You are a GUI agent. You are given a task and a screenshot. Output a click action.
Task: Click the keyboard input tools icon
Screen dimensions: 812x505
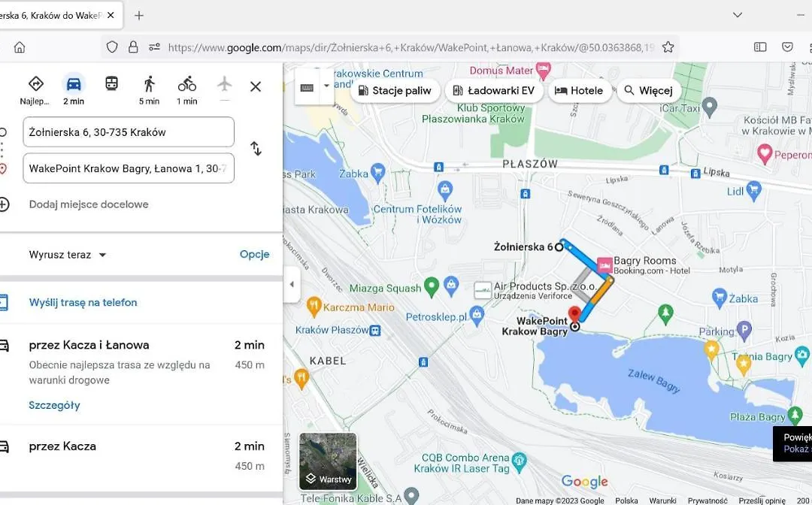click(x=307, y=87)
